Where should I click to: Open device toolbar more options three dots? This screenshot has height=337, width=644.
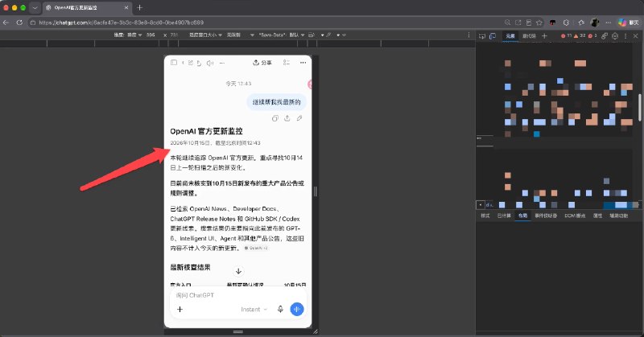(469, 35)
